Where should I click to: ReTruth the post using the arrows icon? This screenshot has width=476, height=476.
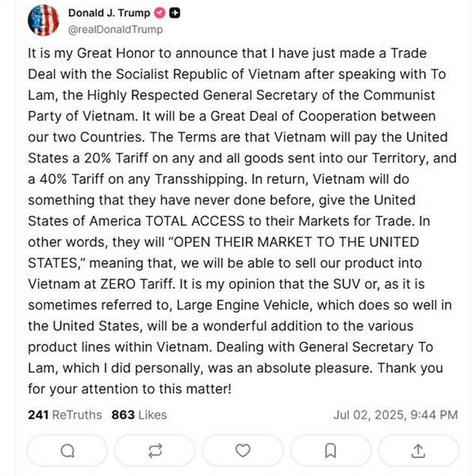[x=155, y=451]
